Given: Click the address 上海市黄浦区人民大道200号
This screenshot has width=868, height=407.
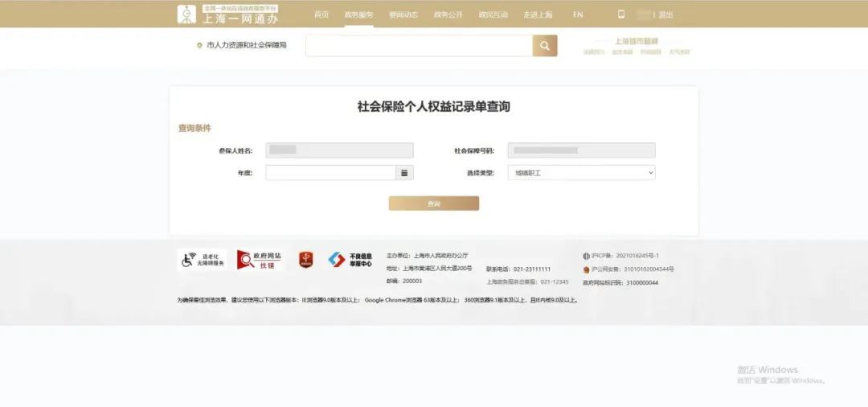Looking at the screenshot, I should coord(429,269).
